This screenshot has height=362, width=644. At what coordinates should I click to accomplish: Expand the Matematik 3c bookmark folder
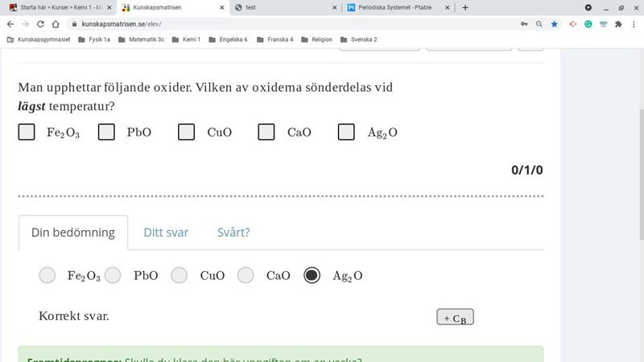point(141,39)
